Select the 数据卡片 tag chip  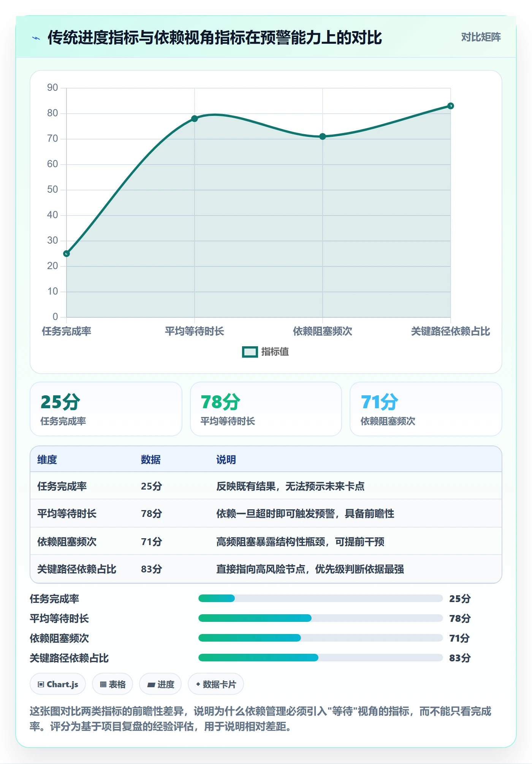pos(216,684)
